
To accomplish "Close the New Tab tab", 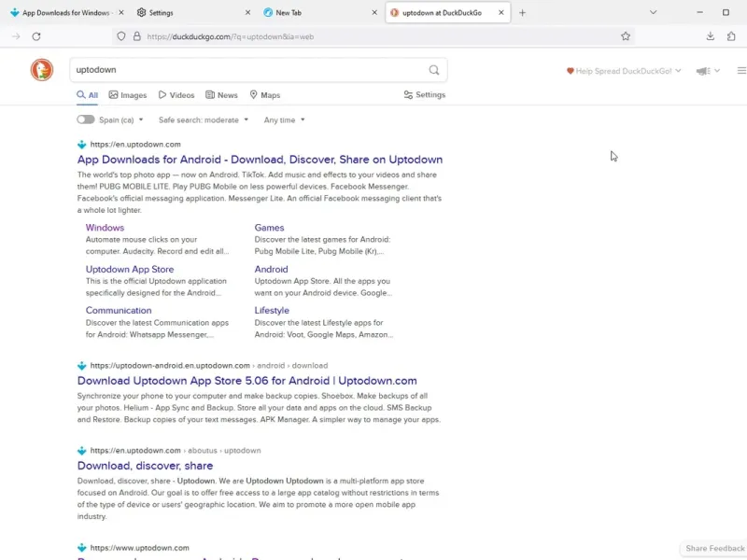I will click(x=374, y=13).
